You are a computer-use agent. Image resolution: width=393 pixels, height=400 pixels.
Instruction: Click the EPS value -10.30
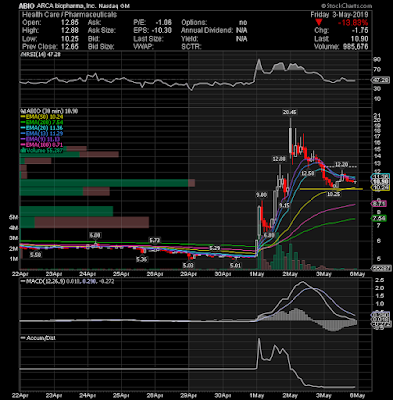coord(161,31)
